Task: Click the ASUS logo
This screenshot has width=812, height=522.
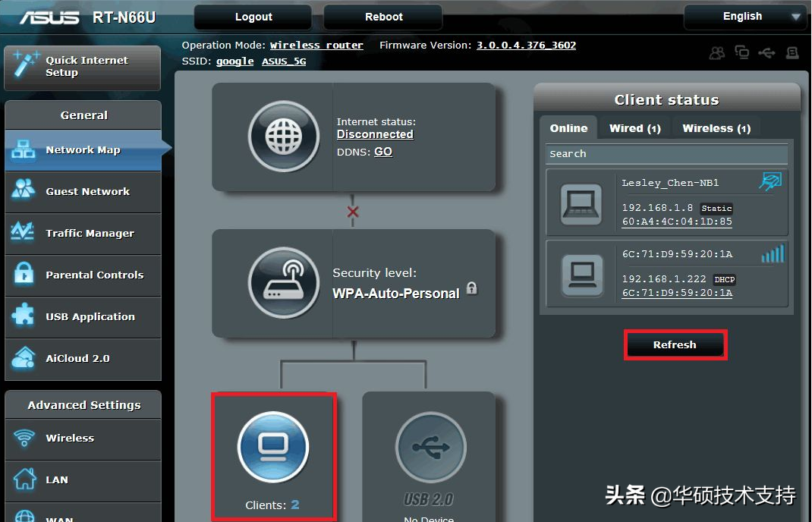Action: pos(49,17)
